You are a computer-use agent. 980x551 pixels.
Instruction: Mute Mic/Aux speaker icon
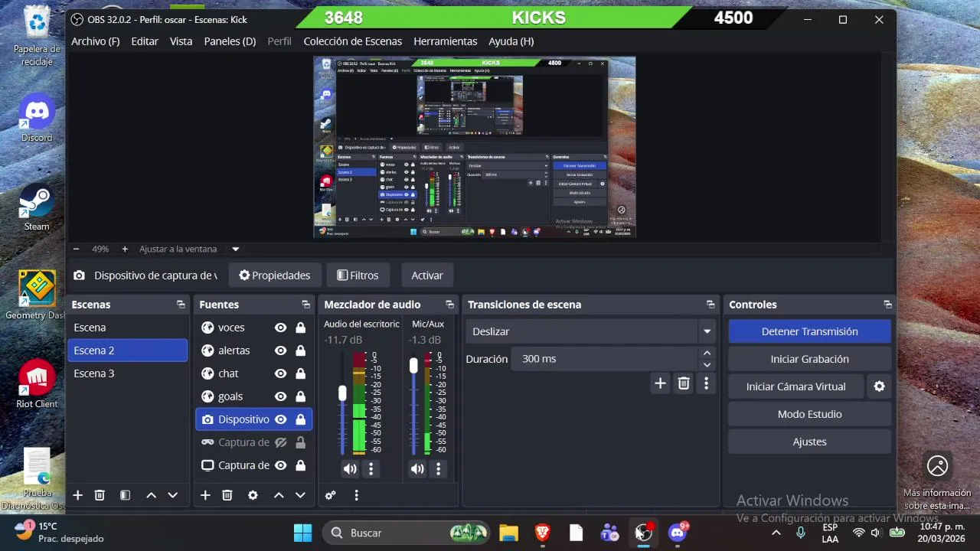(417, 469)
